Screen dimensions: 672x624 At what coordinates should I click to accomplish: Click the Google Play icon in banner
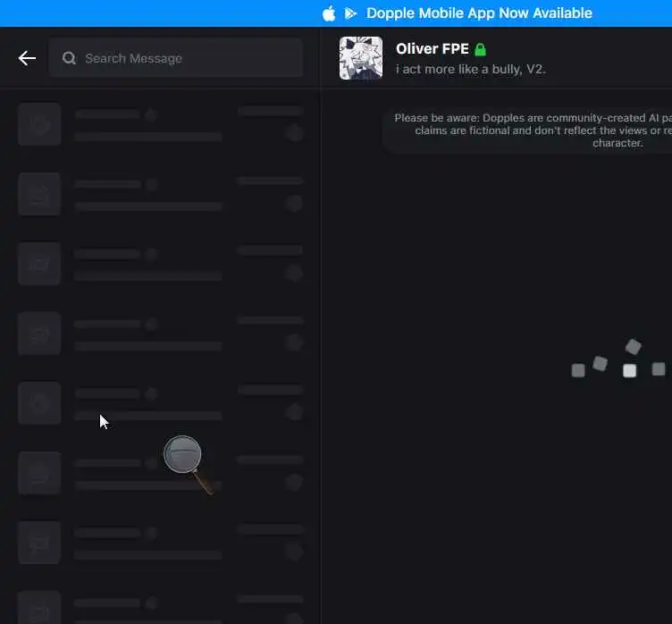(x=350, y=13)
